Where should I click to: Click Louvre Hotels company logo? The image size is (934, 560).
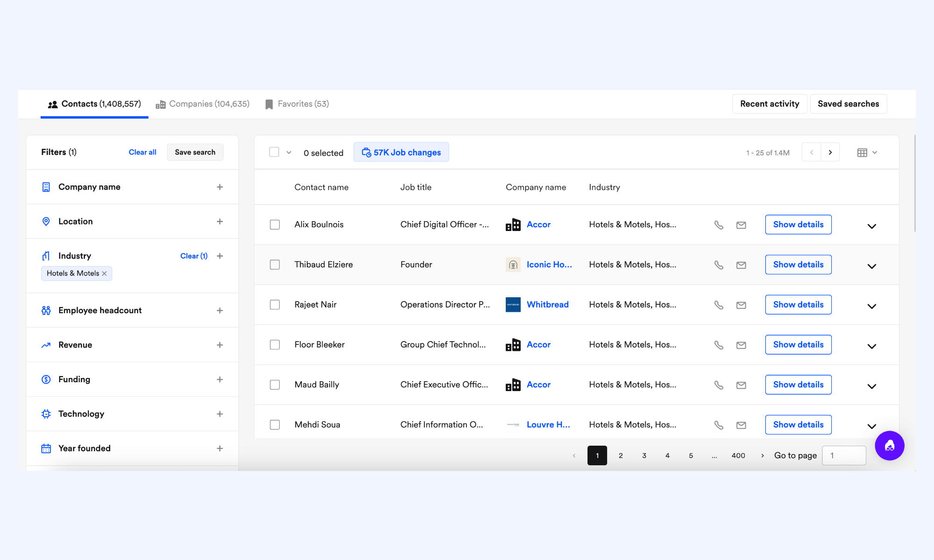click(x=513, y=425)
